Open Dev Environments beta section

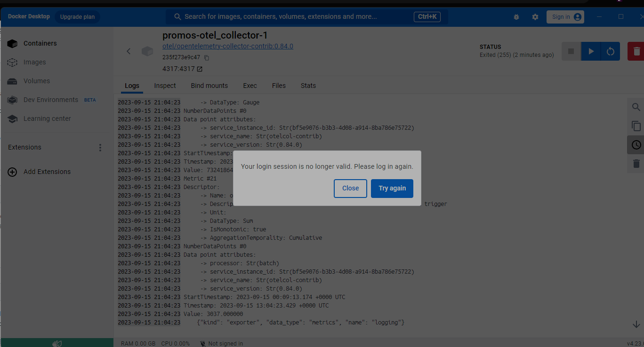click(50, 100)
